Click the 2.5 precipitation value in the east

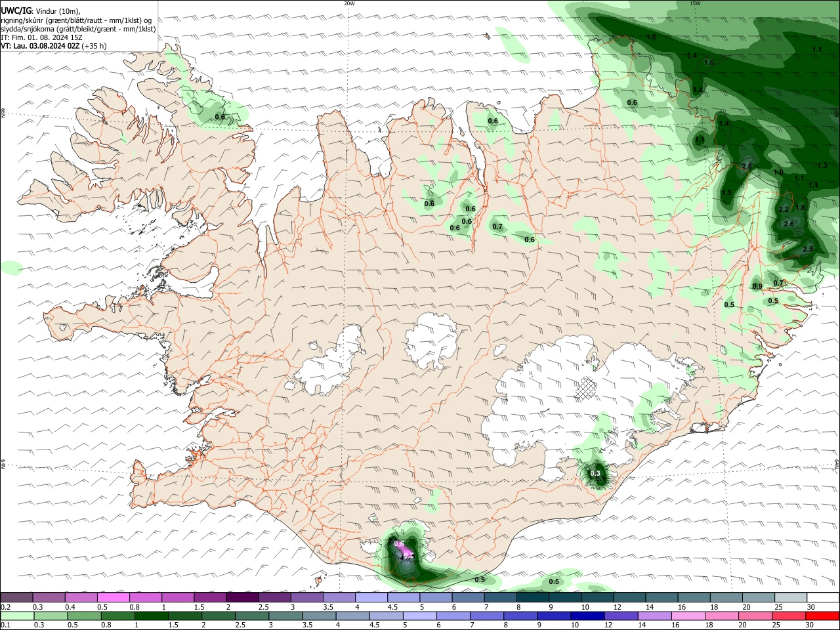pos(808,249)
